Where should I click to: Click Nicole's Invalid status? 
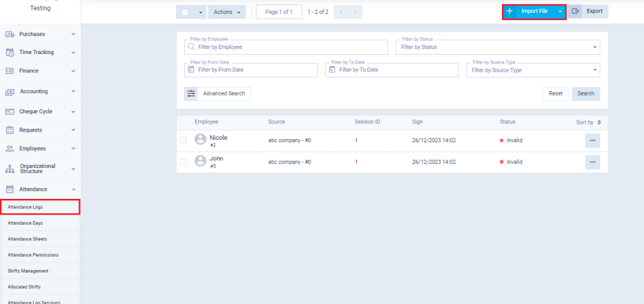511,140
